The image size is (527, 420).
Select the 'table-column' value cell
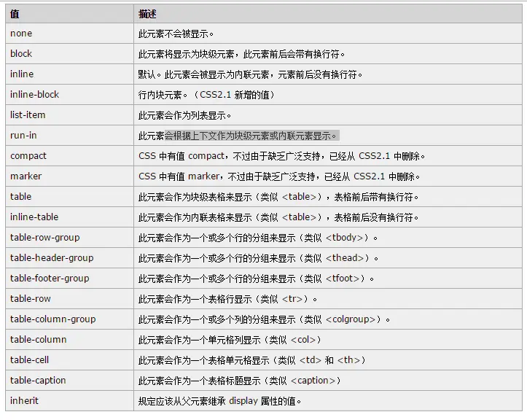(x=69, y=339)
